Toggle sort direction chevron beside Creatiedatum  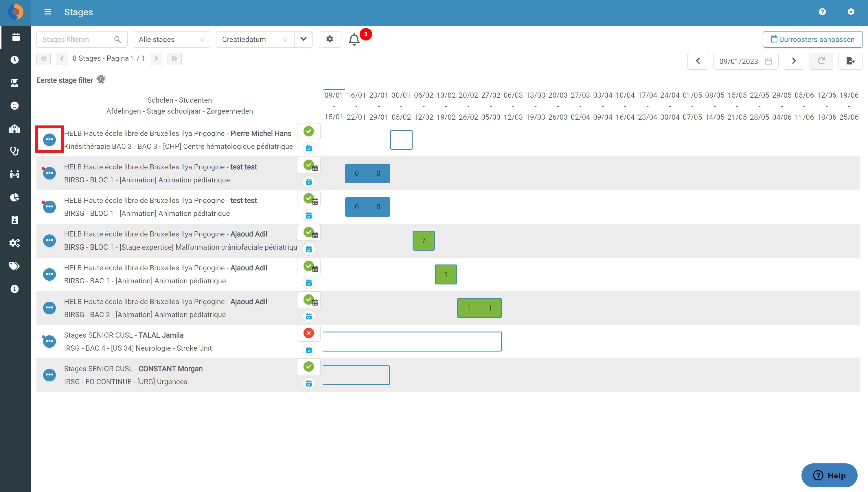(303, 39)
